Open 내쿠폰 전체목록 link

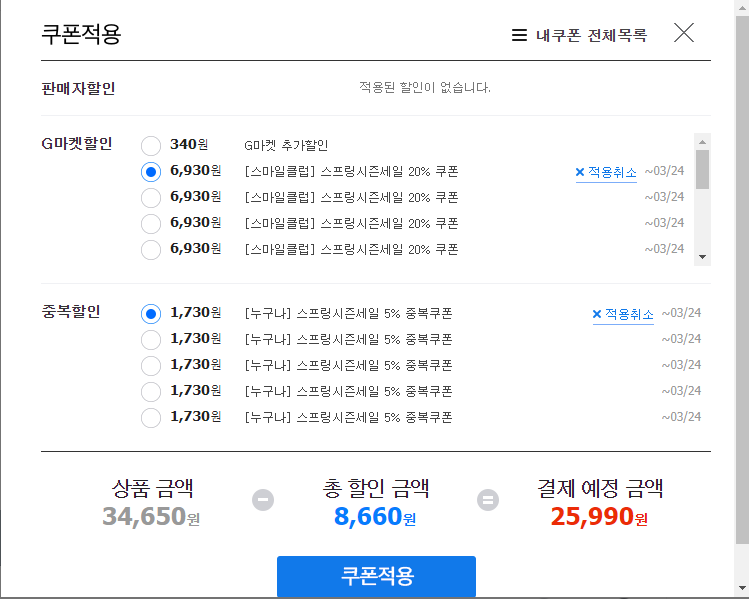pyautogui.click(x=591, y=35)
